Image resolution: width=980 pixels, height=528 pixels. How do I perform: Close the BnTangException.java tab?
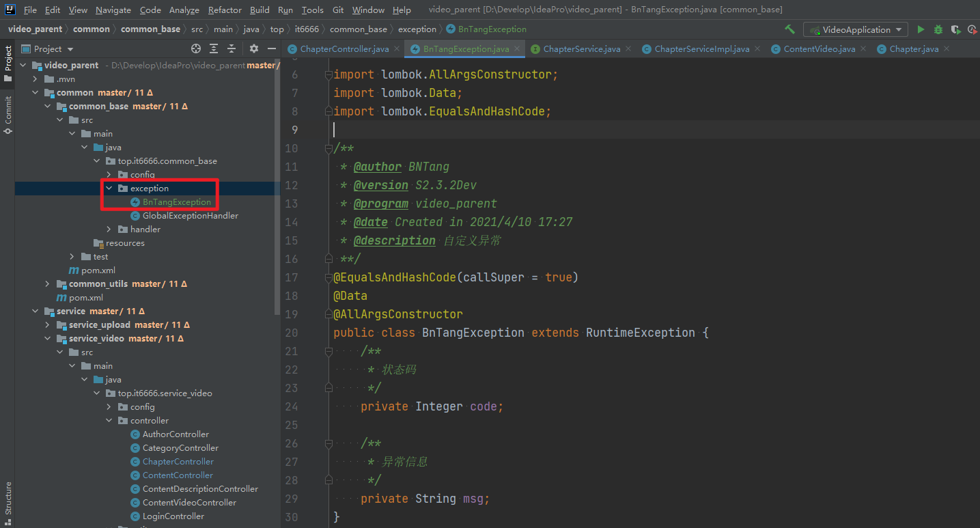click(x=518, y=48)
